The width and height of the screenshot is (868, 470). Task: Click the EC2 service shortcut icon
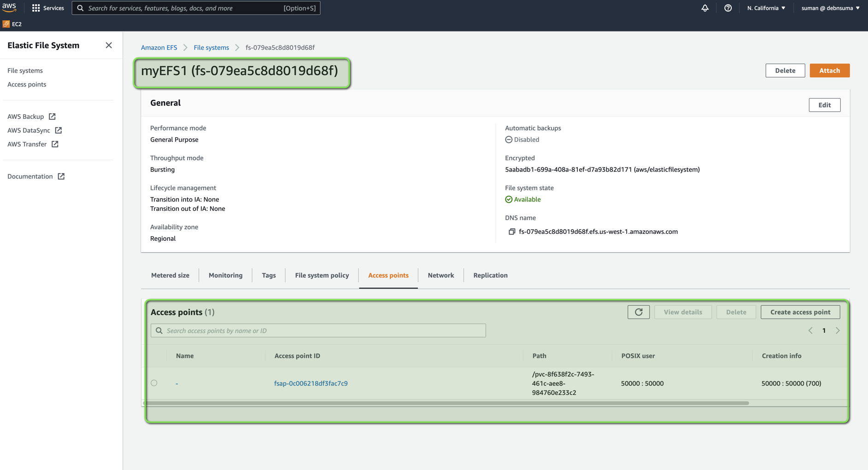[6, 24]
